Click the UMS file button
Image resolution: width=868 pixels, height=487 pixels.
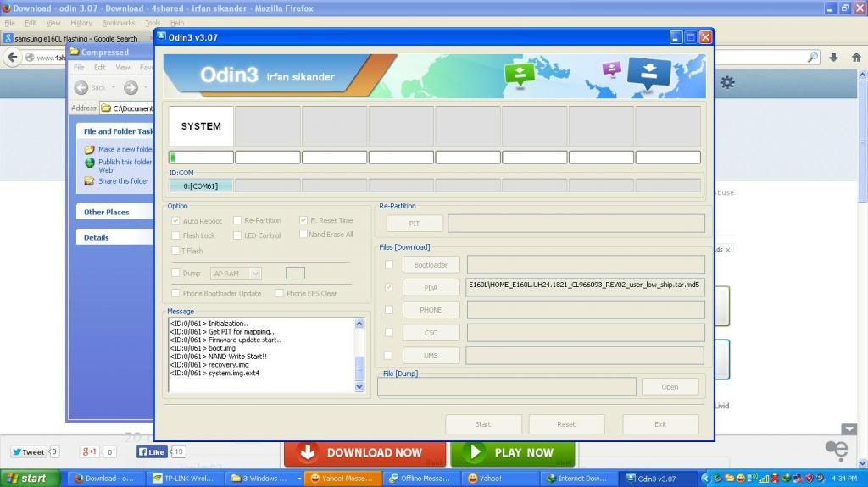point(431,355)
